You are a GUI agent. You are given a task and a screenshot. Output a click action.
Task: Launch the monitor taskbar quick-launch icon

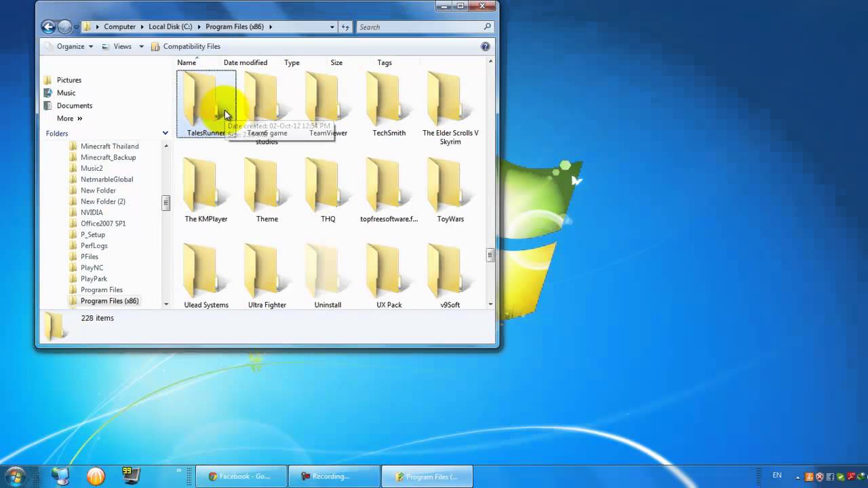click(x=60, y=476)
